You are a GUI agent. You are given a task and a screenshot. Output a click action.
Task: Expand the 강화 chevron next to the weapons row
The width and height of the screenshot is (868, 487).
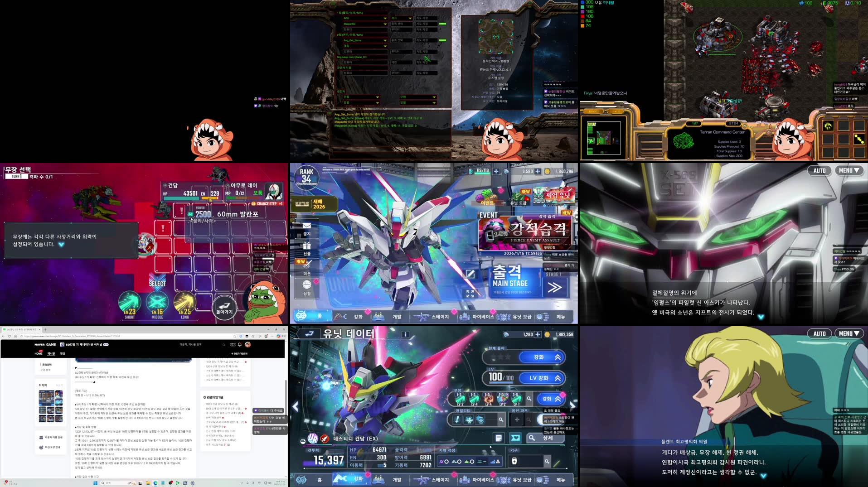pos(558,399)
